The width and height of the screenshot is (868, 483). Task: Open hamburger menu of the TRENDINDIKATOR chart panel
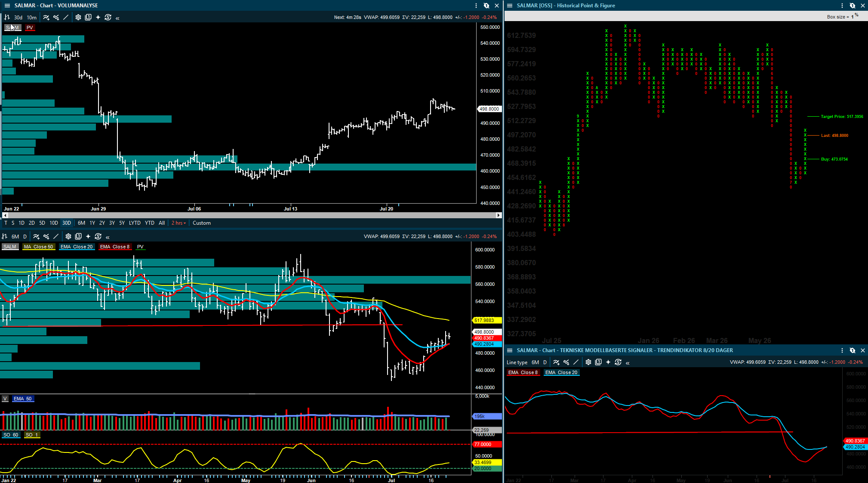click(510, 350)
